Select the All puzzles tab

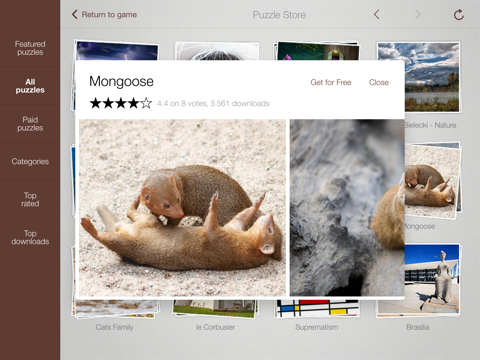pos(30,86)
